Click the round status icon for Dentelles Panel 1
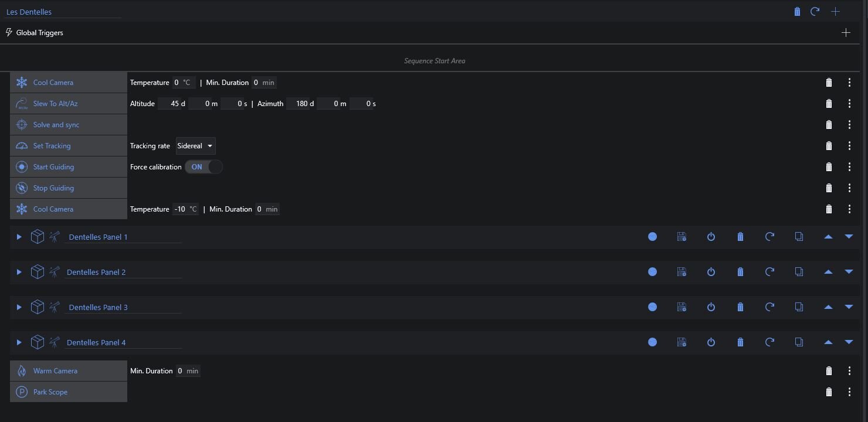The image size is (868, 422). pos(652,237)
